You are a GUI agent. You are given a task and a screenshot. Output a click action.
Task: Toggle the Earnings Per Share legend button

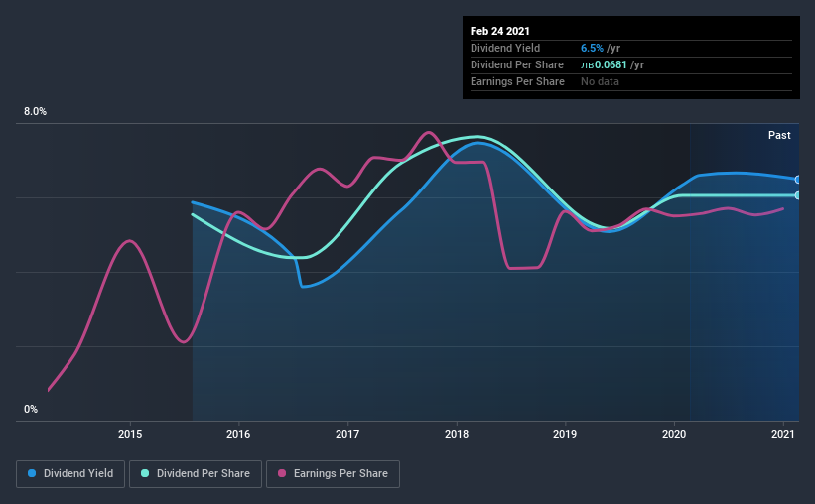(x=333, y=474)
